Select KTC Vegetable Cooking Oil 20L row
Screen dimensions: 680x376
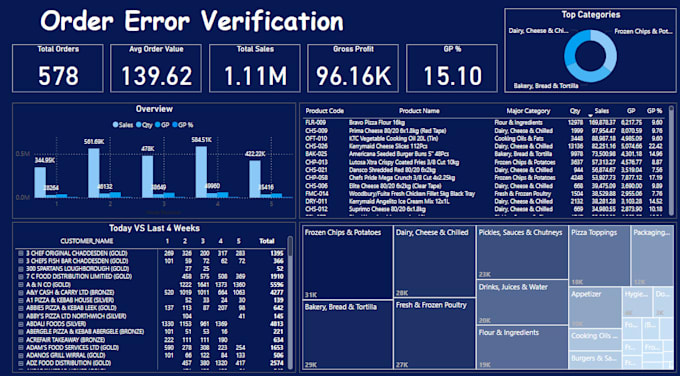point(484,139)
